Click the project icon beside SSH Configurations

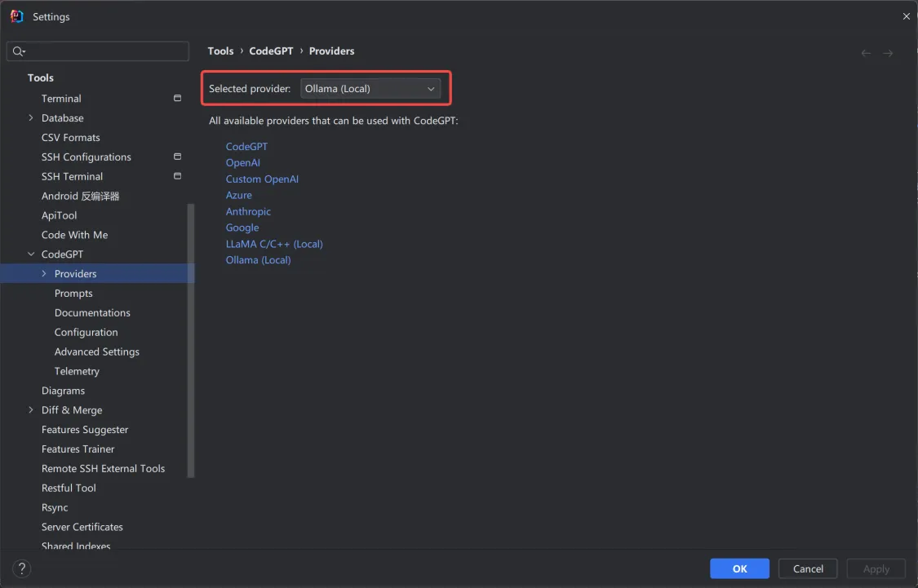pos(177,157)
